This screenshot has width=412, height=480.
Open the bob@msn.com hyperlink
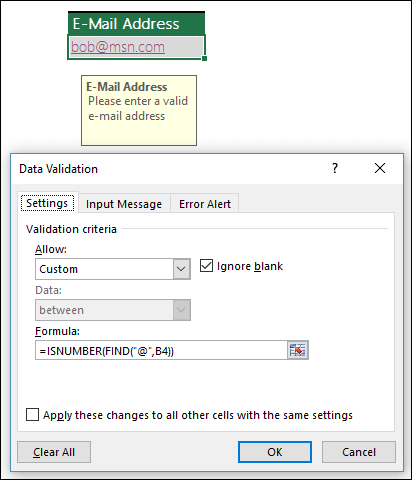pyautogui.click(x=118, y=47)
